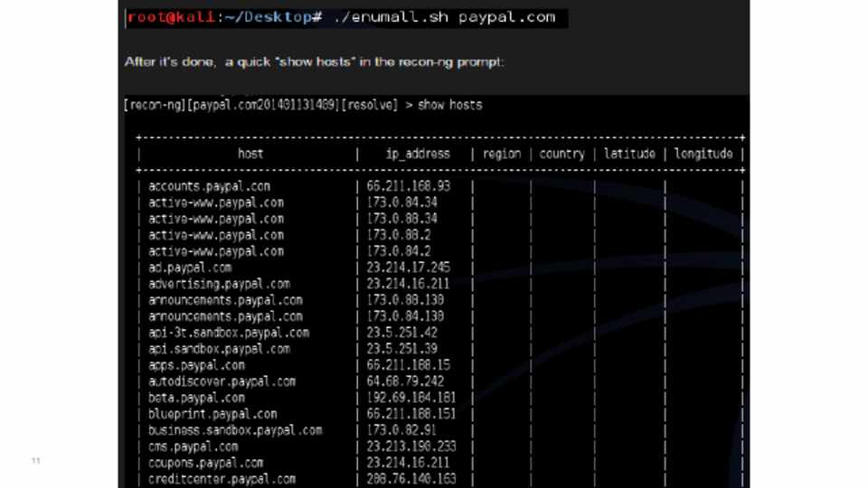Select the region column header
This screenshot has height=488, width=868.
pos(501,154)
